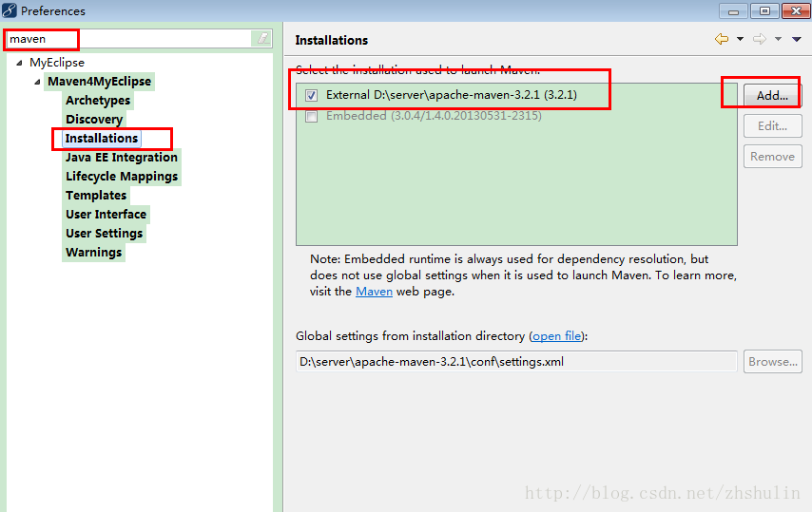Open the back history dropdown arrow
This screenshot has height=512, width=812.
click(x=740, y=39)
